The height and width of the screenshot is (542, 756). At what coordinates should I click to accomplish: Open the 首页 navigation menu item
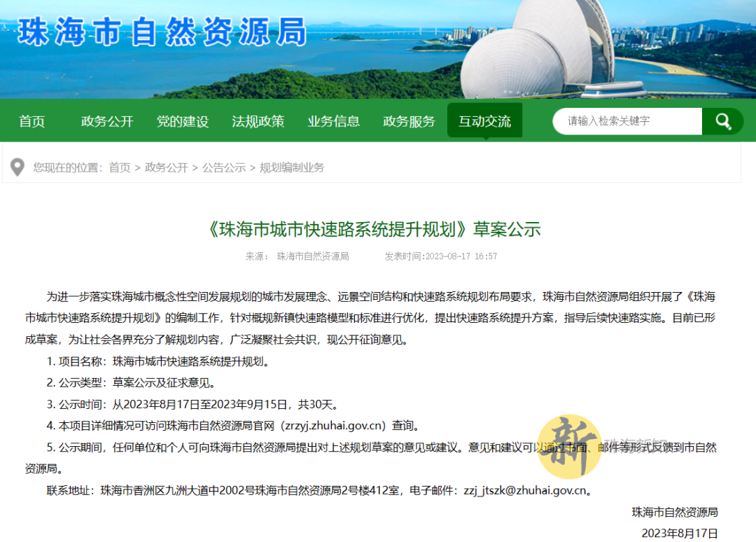point(32,121)
